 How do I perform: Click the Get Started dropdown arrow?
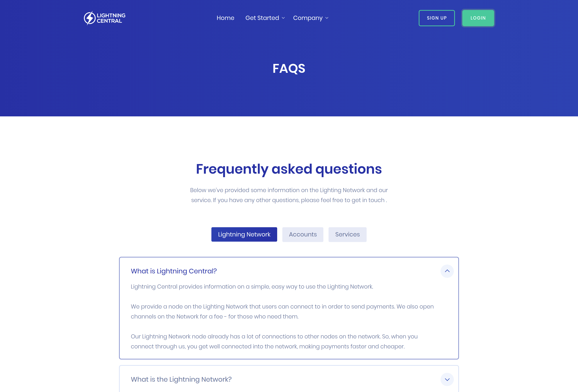283,18
